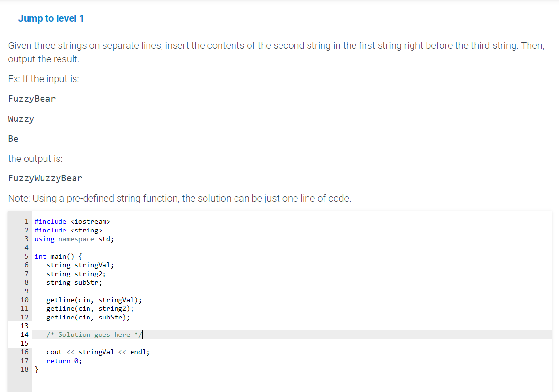Click line number 14 in the gutter
Viewport: 559px width, 392px height.
pos(24,334)
